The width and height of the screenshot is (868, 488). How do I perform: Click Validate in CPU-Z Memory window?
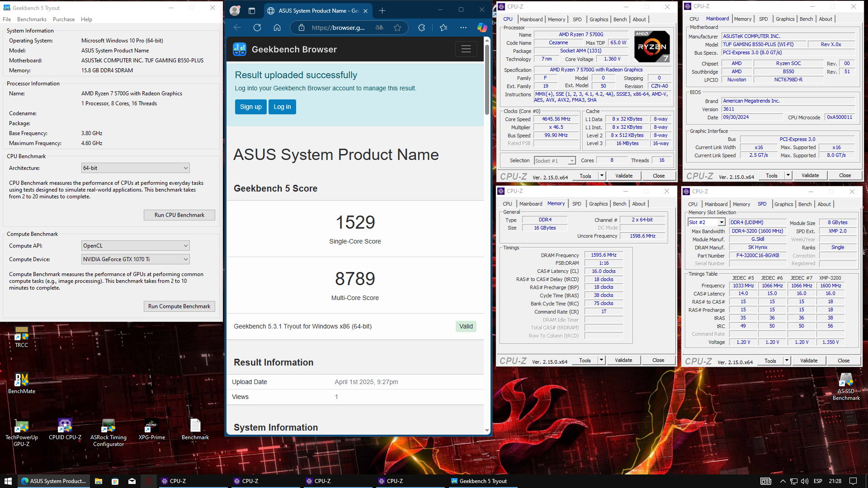[x=623, y=360]
